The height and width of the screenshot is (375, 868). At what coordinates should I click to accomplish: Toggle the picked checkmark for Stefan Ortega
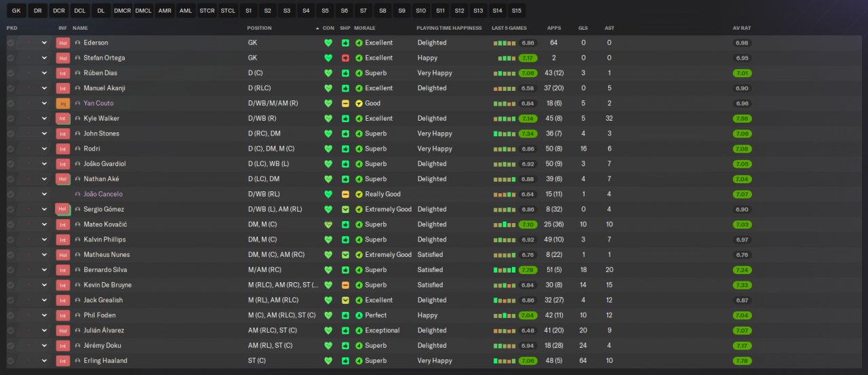tap(10, 58)
